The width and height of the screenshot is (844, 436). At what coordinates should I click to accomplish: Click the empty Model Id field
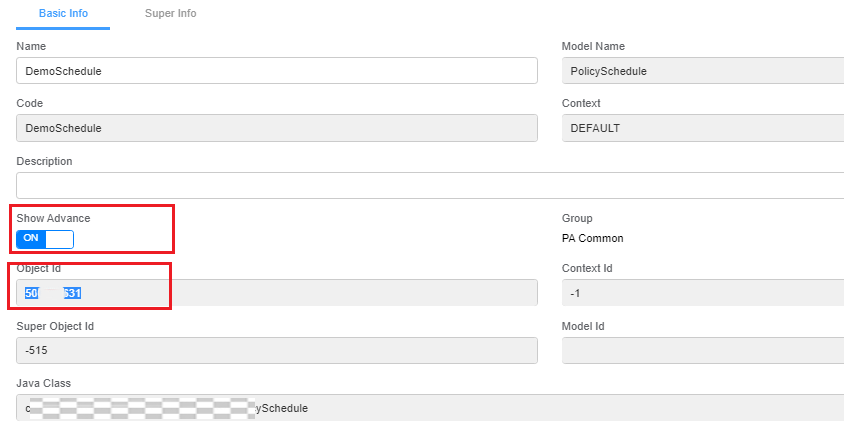coord(702,351)
